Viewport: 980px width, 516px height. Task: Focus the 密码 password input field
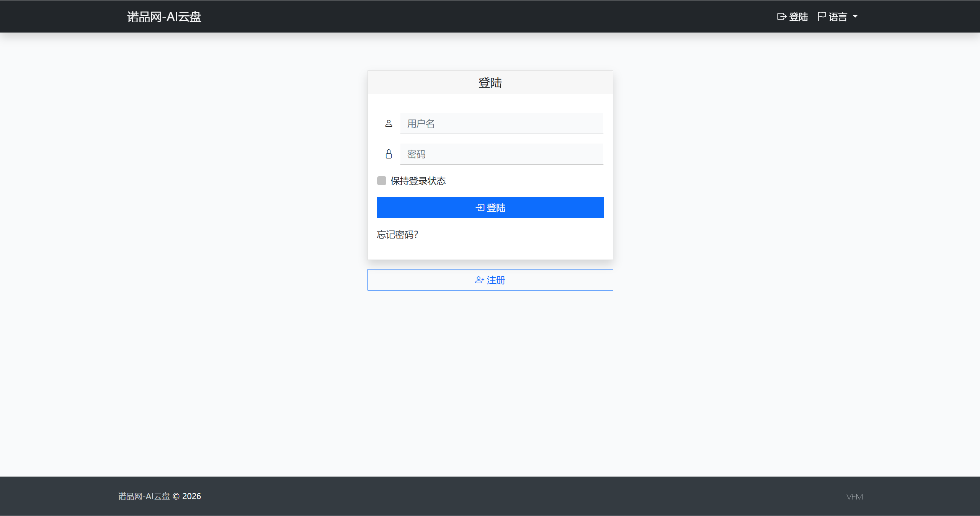501,154
